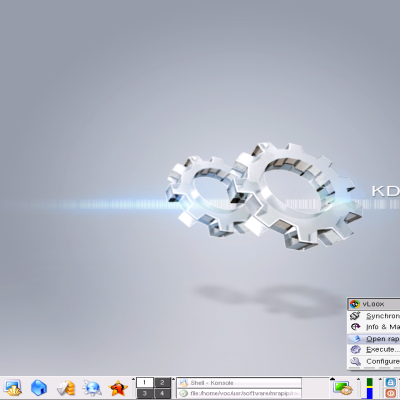Activate the file:/home/voc taskbar entry
Viewport: 400px width, 400px height.
pos(239,394)
